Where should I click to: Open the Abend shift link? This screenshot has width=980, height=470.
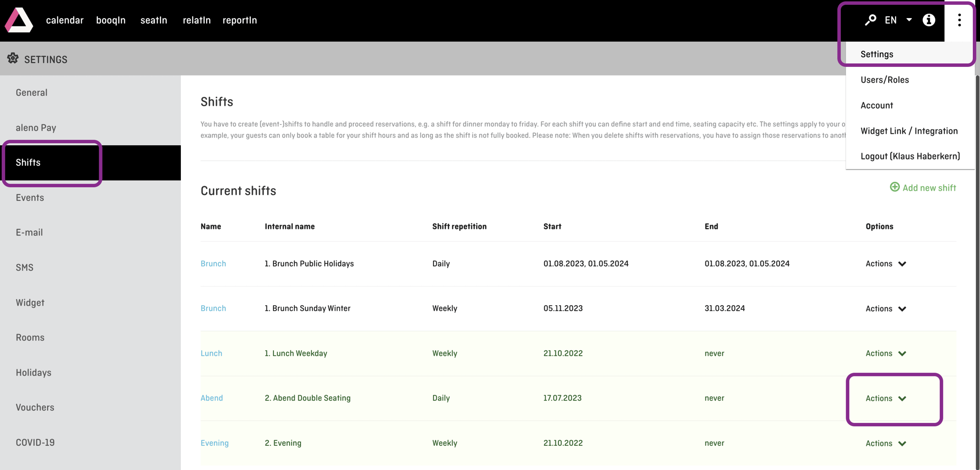click(x=212, y=398)
